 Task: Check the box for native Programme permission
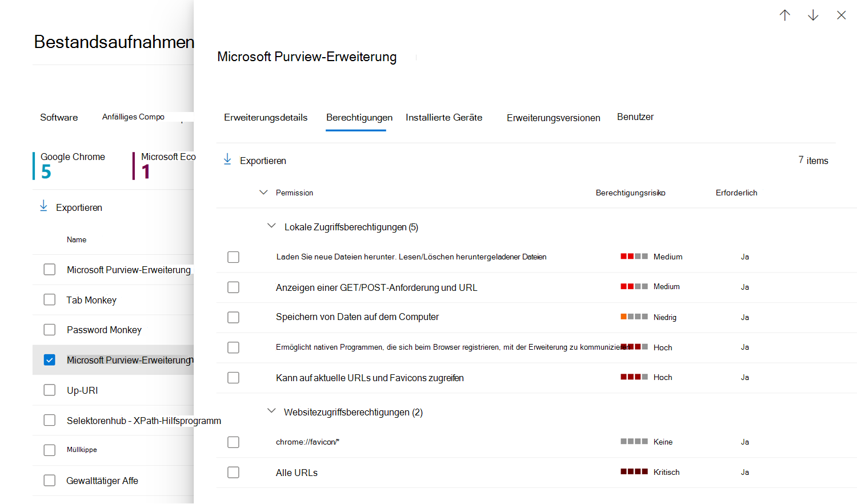233,347
